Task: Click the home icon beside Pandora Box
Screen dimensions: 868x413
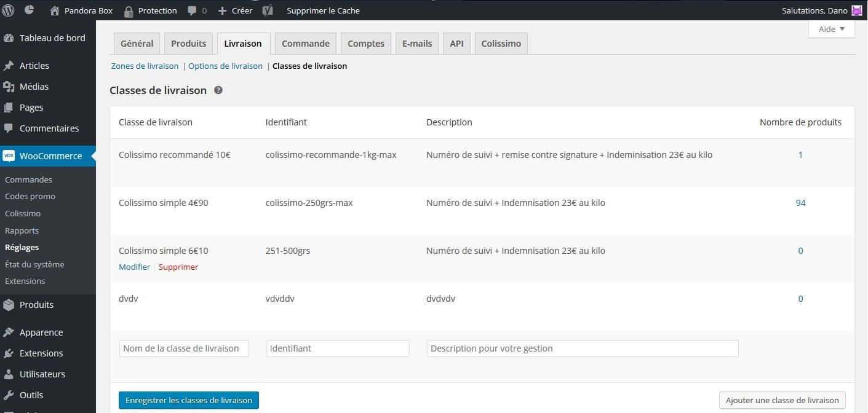Action: point(55,10)
